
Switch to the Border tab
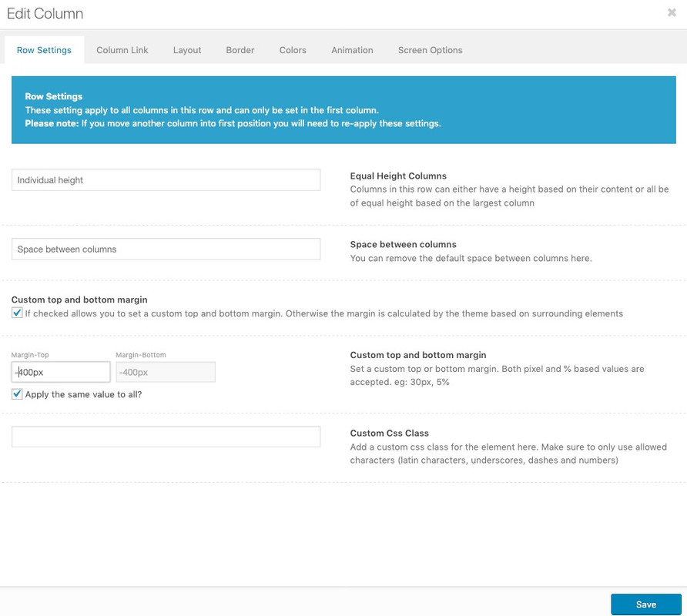pos(240,50)
